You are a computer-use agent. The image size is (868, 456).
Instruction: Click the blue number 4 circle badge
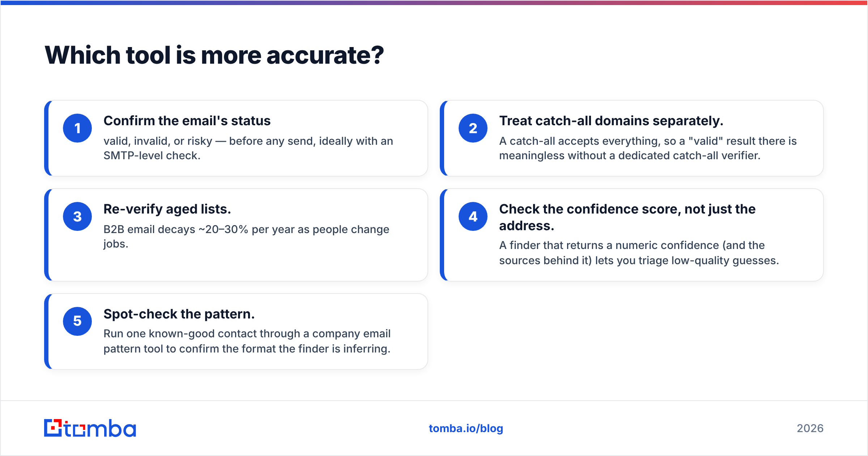click(473, 216)
